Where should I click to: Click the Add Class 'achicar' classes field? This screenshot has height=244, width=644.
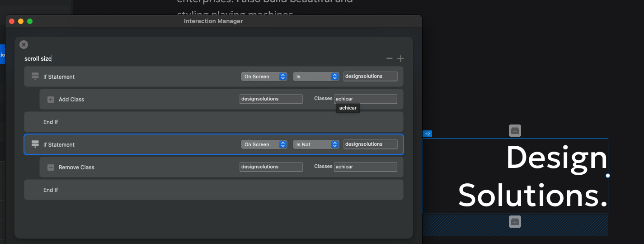[365, 99]
